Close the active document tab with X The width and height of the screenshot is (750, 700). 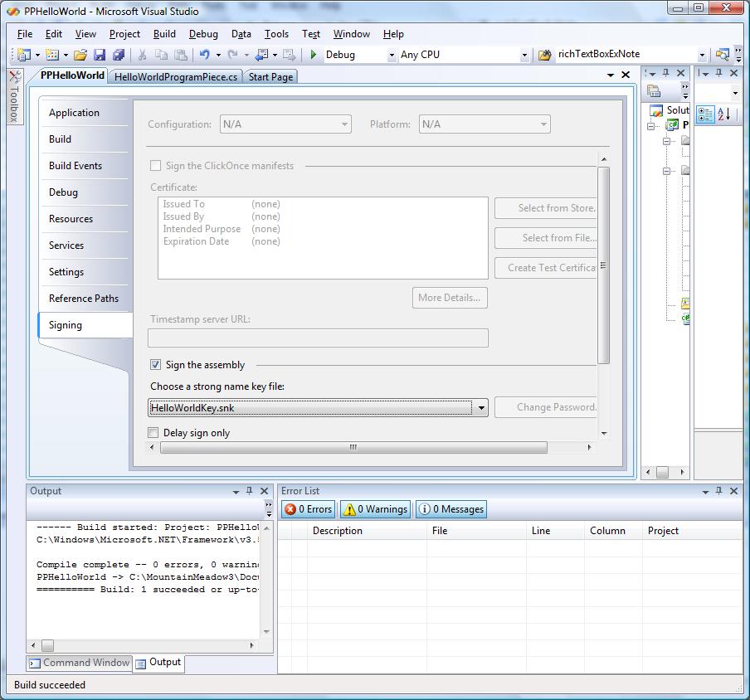pos(626,75)
